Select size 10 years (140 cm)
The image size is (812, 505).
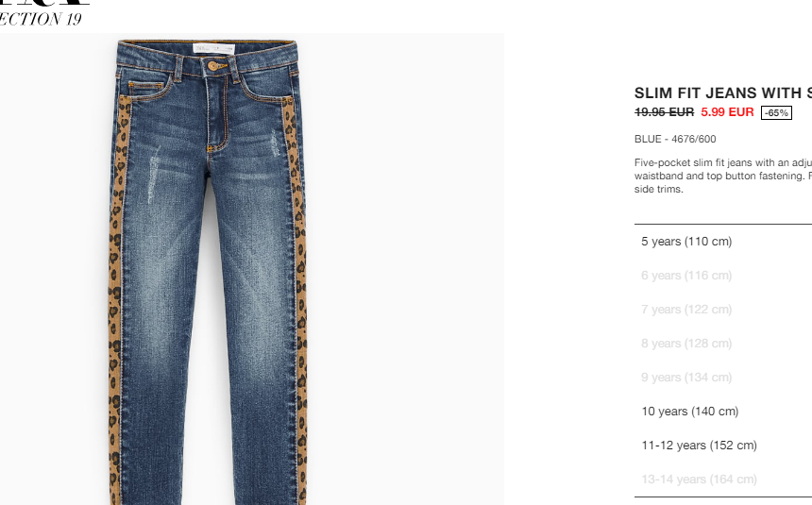coord(690,412)
